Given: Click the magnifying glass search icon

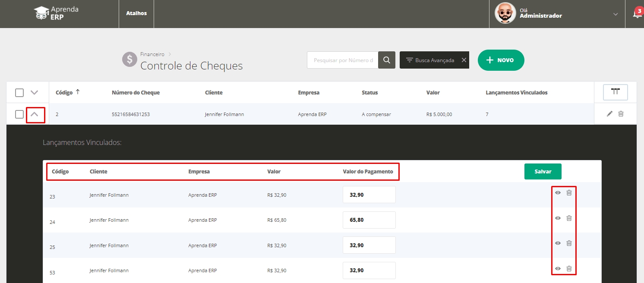Looking at the screenshot, I should (x=387, y=60).
